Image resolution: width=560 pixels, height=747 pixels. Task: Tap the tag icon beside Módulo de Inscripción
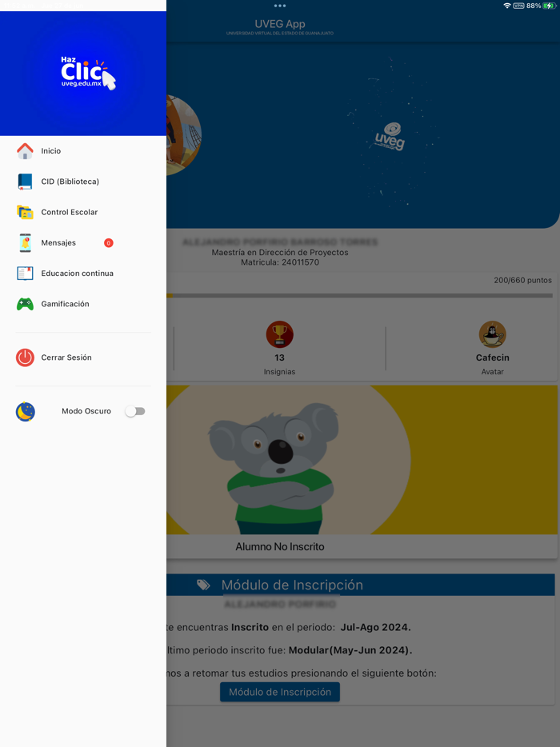coord(203,585)
